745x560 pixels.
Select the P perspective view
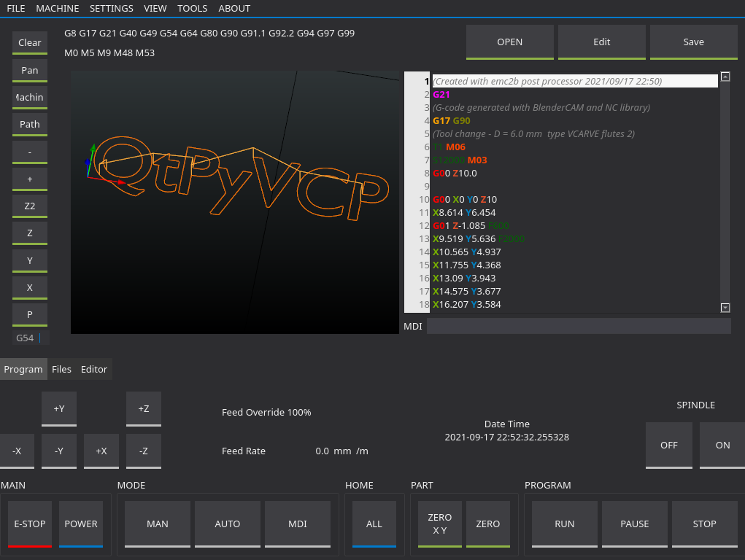click(30, 315)
